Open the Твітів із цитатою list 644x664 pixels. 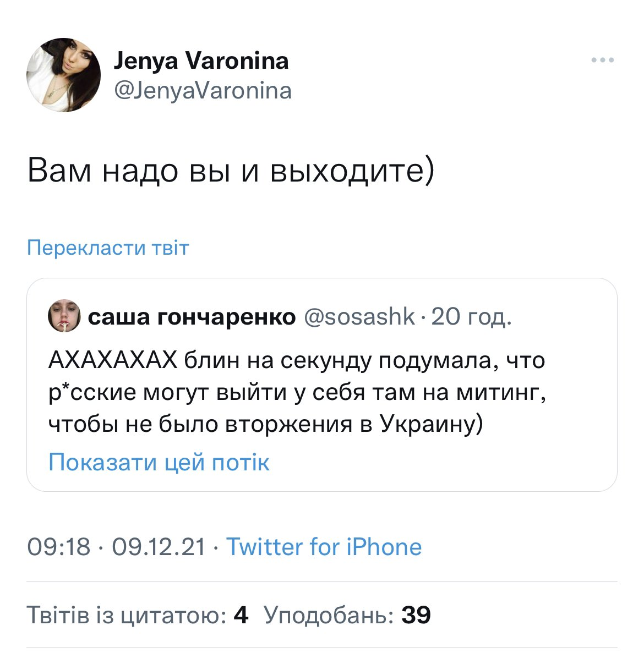click(127, 615)
